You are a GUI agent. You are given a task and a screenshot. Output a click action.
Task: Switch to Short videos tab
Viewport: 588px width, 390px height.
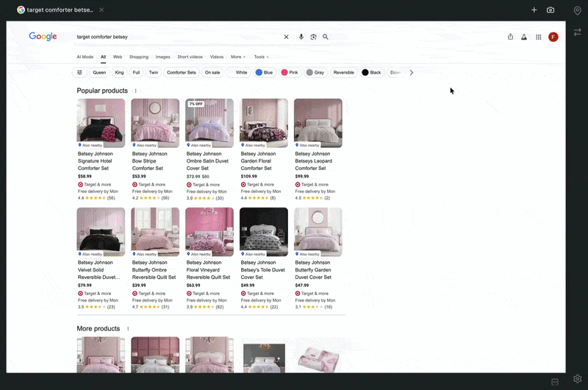click(190, 57)
